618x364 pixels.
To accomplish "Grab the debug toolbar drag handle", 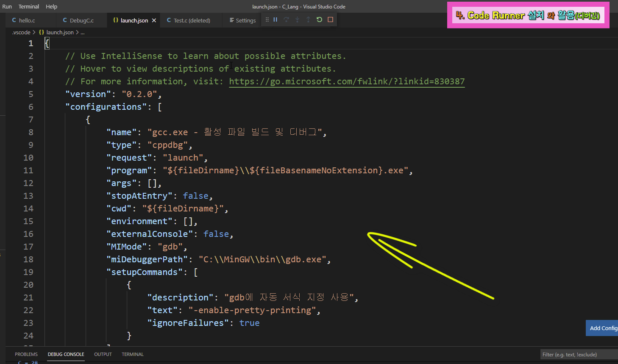I will [267, 19].
